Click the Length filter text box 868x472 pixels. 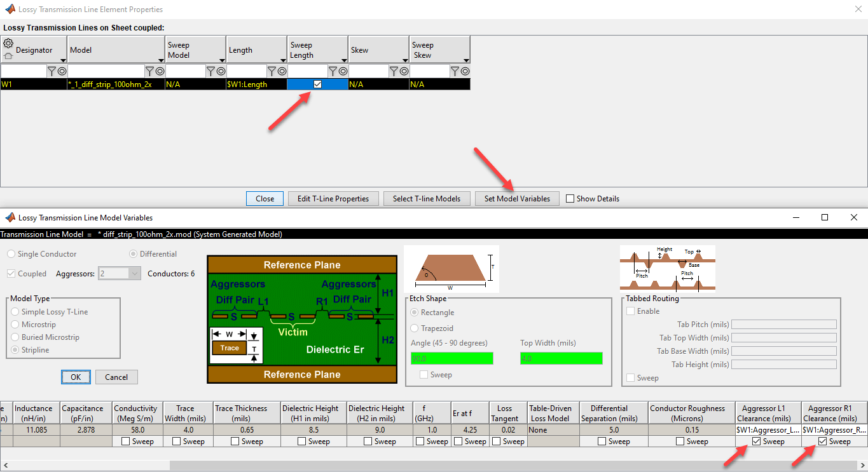tap(247, 71)
